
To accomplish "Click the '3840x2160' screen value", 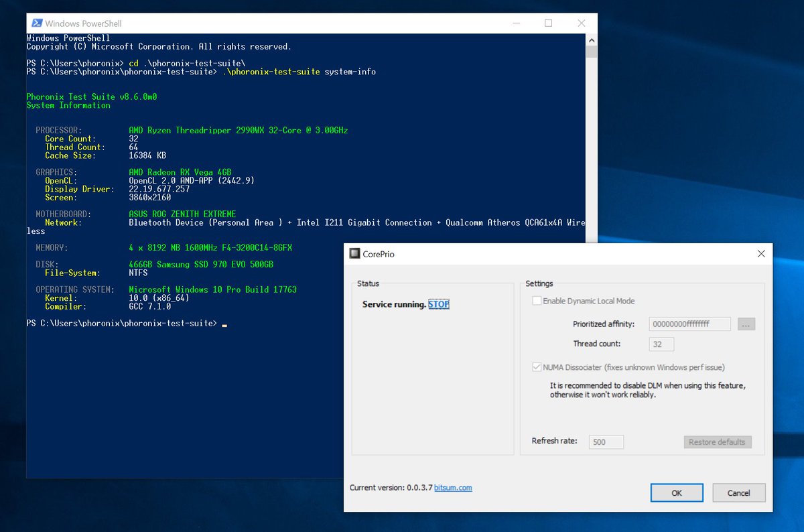I will point(149,198).
